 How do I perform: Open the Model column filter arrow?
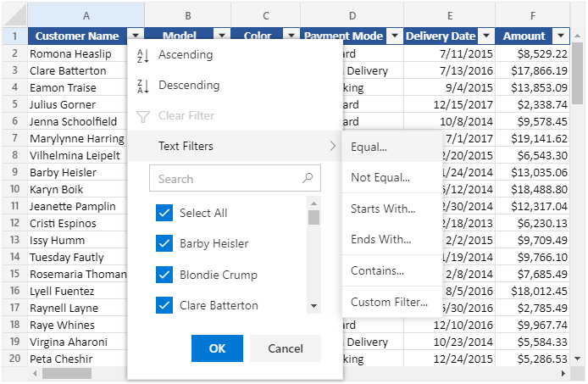coord(221,36)
